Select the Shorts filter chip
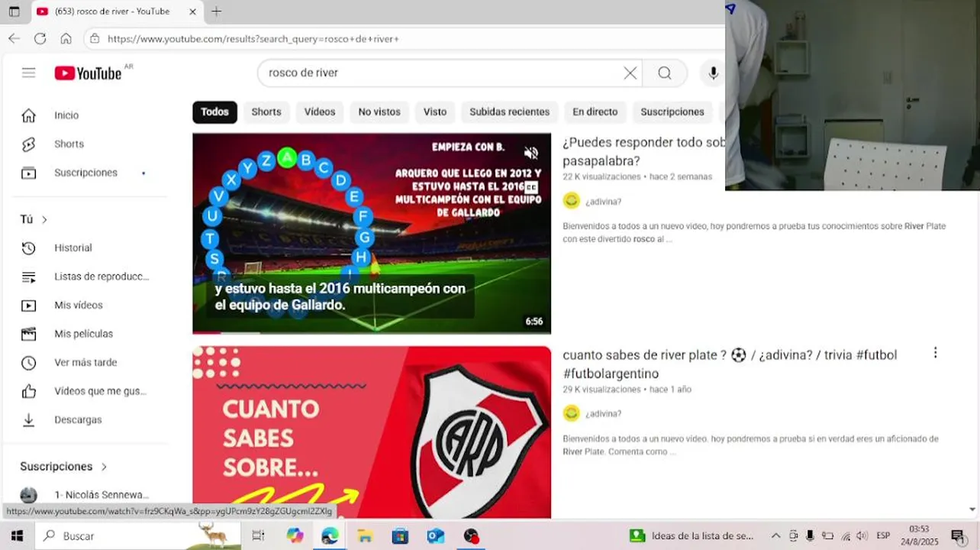 coord(266,112)
